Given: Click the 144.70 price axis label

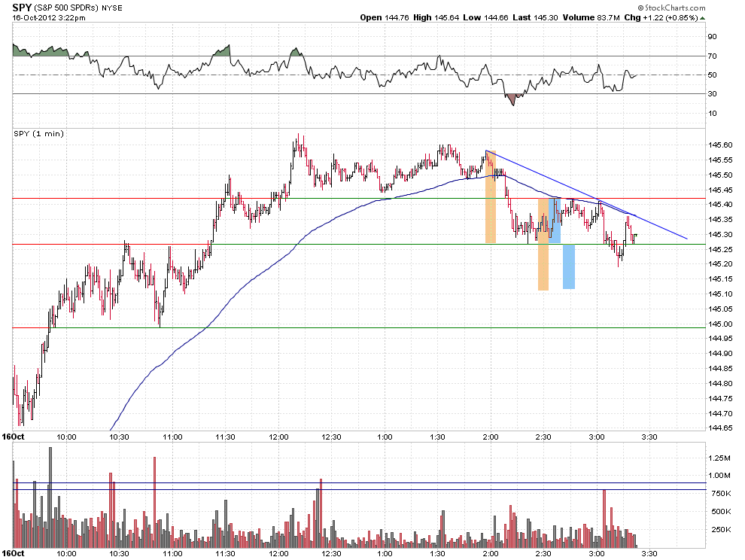Looking at the screenshot, I should point(720,413).
